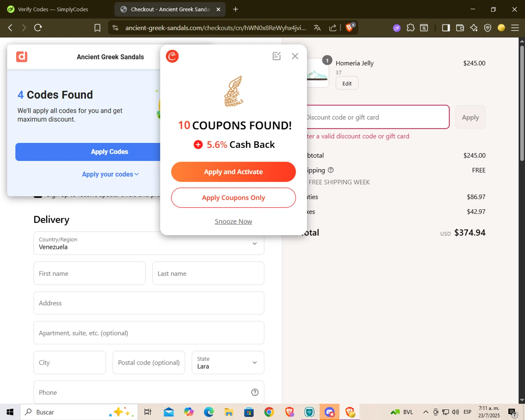Toggle the browser sidebar panel
Screen dimensions: 525x420
point(446,28)
